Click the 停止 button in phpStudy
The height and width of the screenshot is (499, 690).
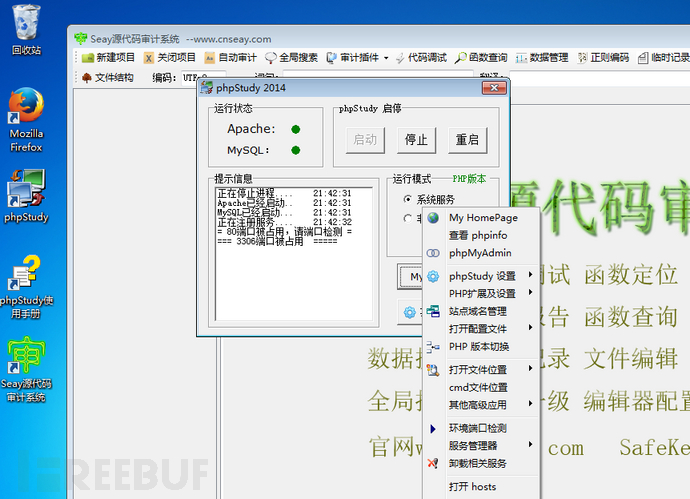416,140
